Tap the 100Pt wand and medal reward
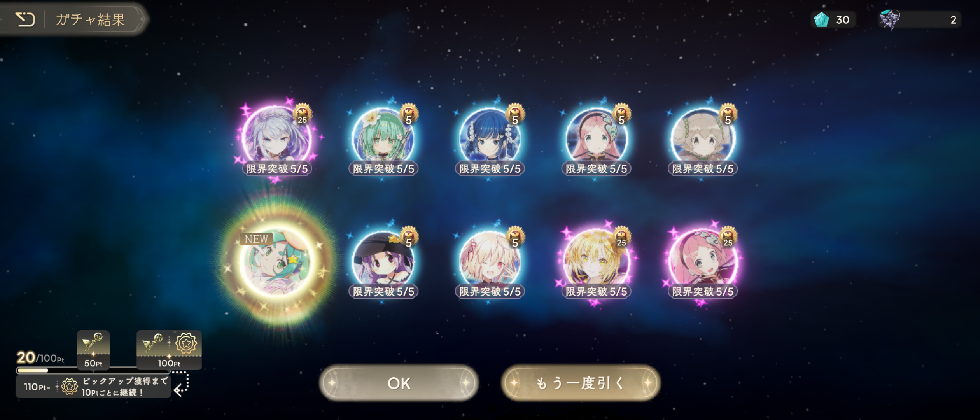Screen dimensions: 980x420 pyautogui.click(x=169, y=350)
